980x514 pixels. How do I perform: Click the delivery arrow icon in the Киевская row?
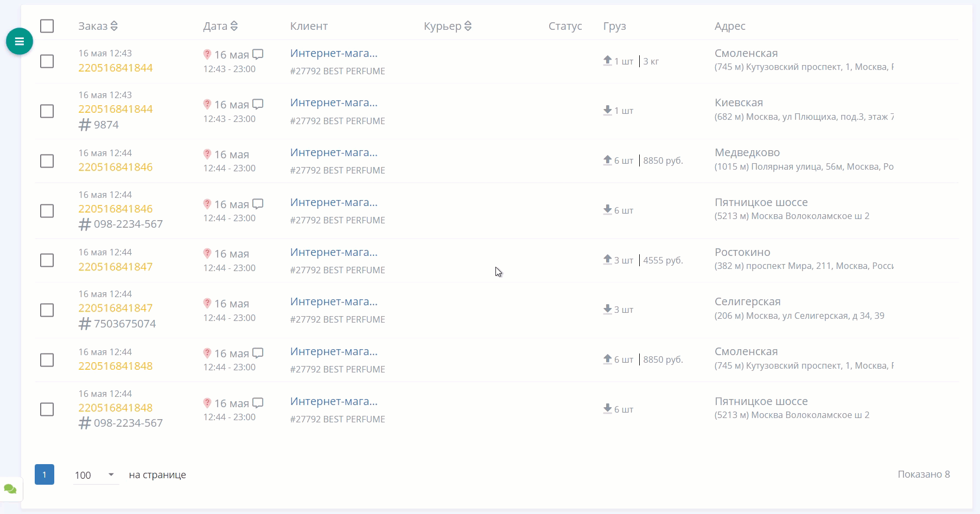click(x=608, y=110)
